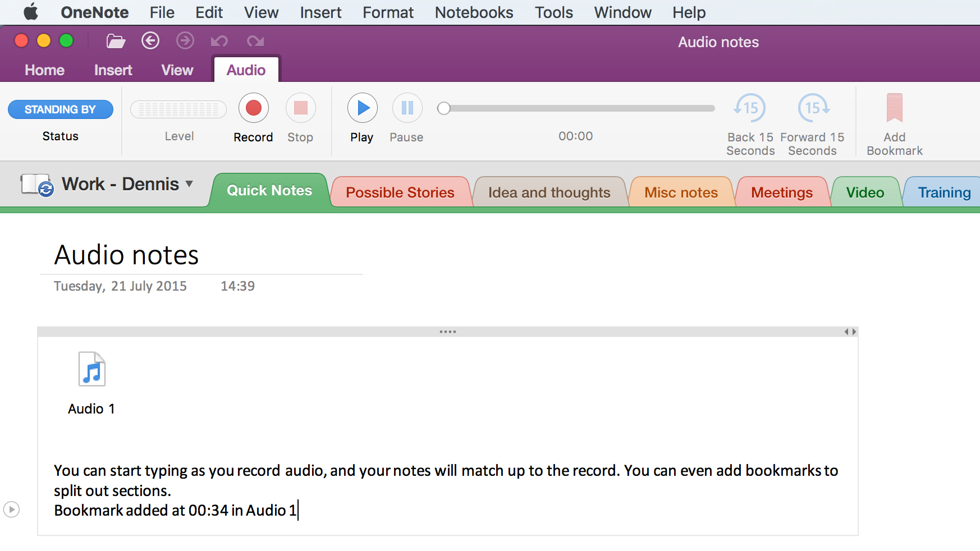The width and height of the screenshot is (980, 551).
Task: Open the Possible Stories section
Action: [400, 192]
